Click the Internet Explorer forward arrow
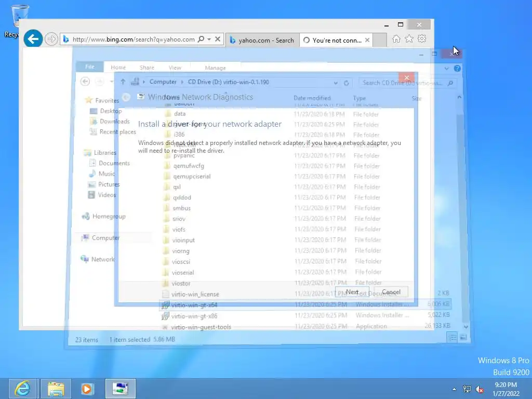 click(x=51, y=39)
